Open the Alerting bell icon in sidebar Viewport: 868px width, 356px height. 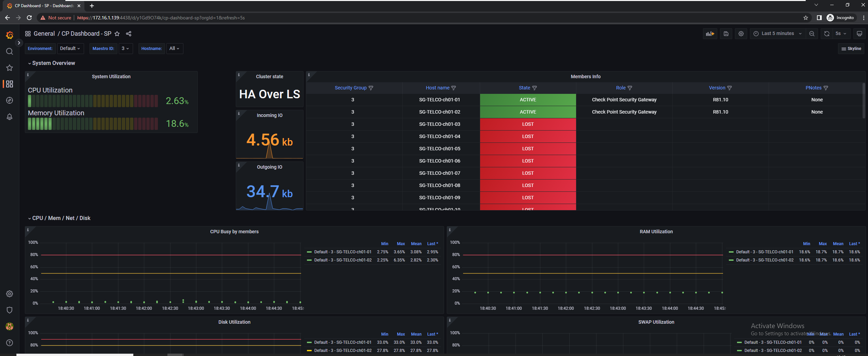[10, 117]
